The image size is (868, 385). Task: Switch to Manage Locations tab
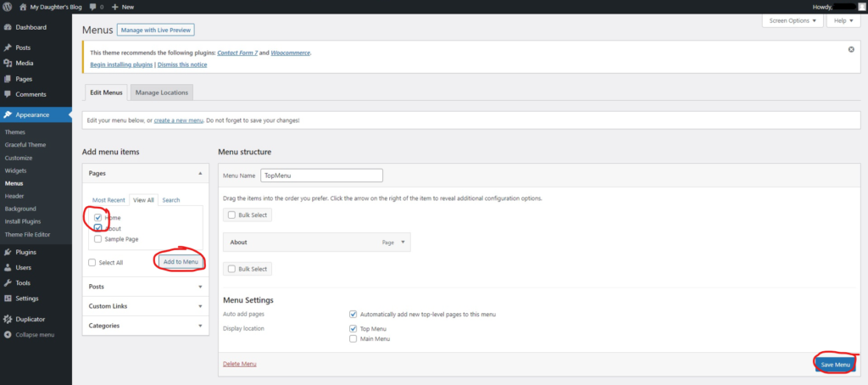(162, 92)
